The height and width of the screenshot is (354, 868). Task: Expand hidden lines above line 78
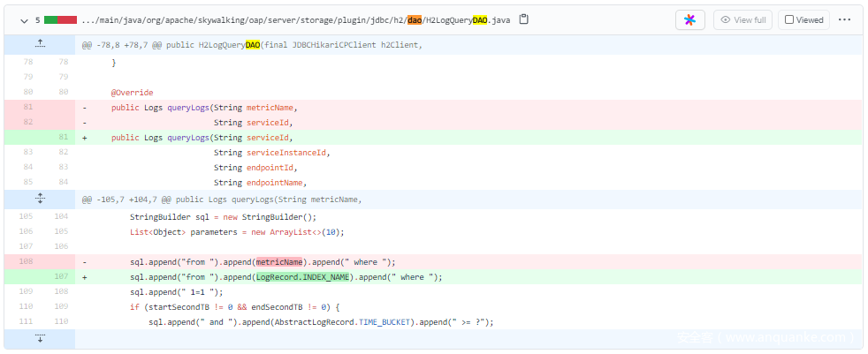click(40, 43)
